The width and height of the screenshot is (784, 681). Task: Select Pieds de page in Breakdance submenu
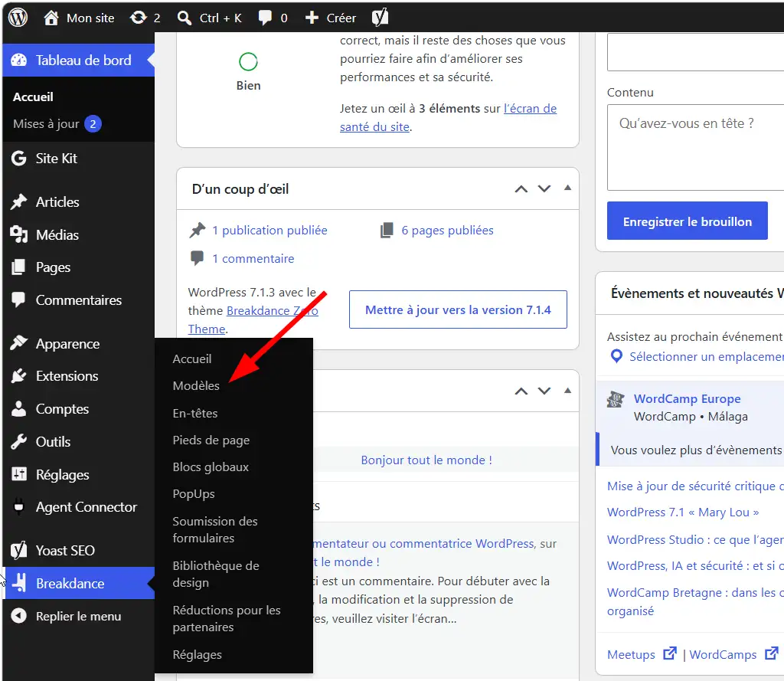(x=211, y=440)
